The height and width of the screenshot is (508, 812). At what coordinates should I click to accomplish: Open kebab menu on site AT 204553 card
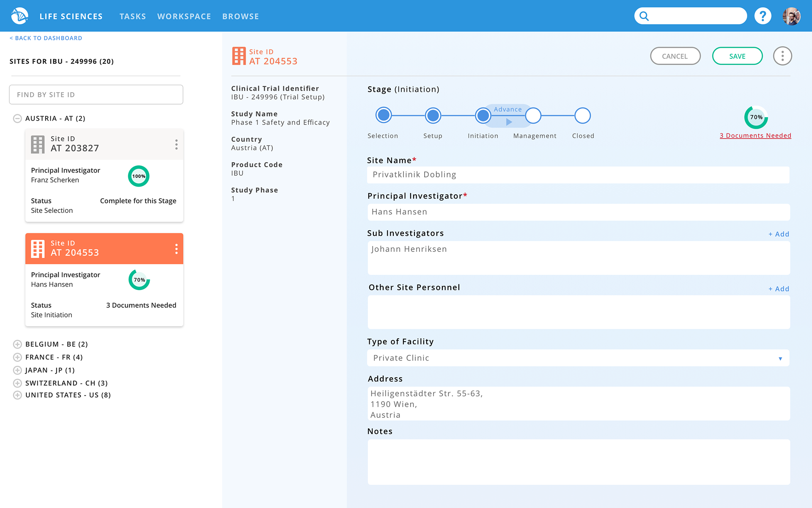click(x=176, y=249)
